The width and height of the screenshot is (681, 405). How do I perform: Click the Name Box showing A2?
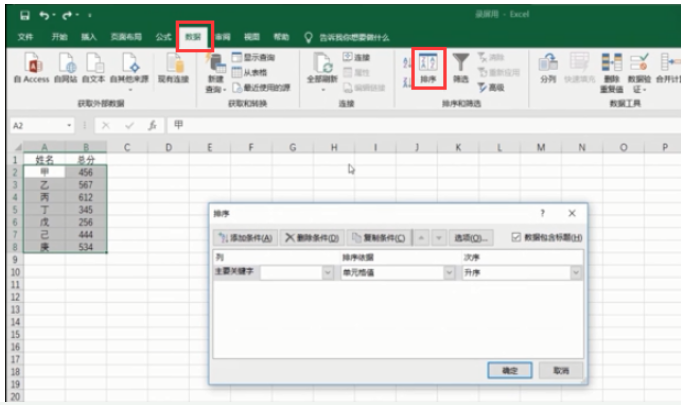tap(37, 125)
